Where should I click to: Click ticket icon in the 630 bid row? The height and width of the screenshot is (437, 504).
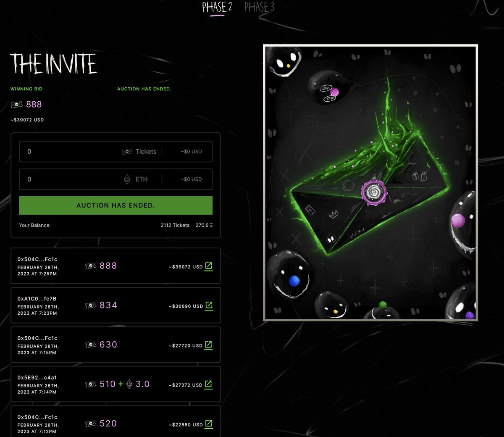[91, 345]
